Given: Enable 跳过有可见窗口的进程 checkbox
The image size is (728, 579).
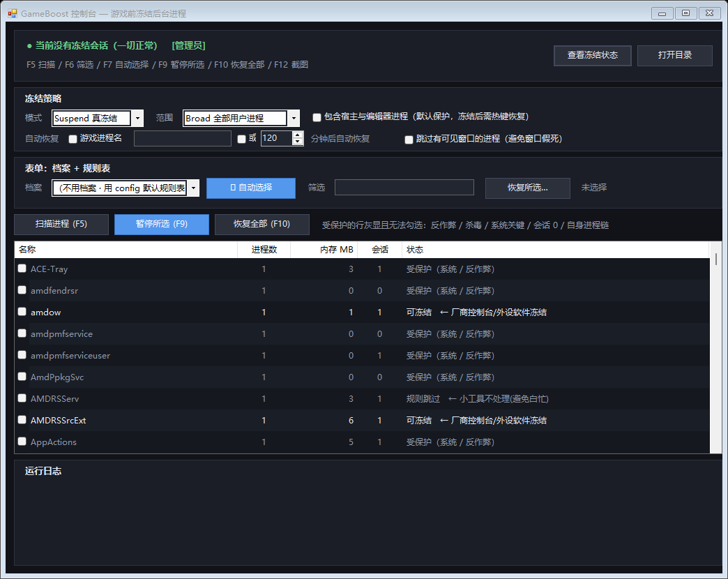Looking at the screenshot, I should coord(409,140).
